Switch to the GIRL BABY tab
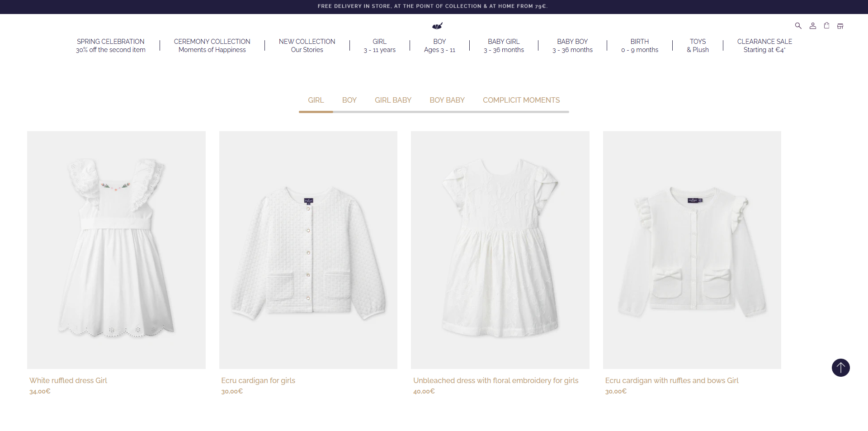The height and width of the screenshot is (431, 868). (x=393, y=100)
